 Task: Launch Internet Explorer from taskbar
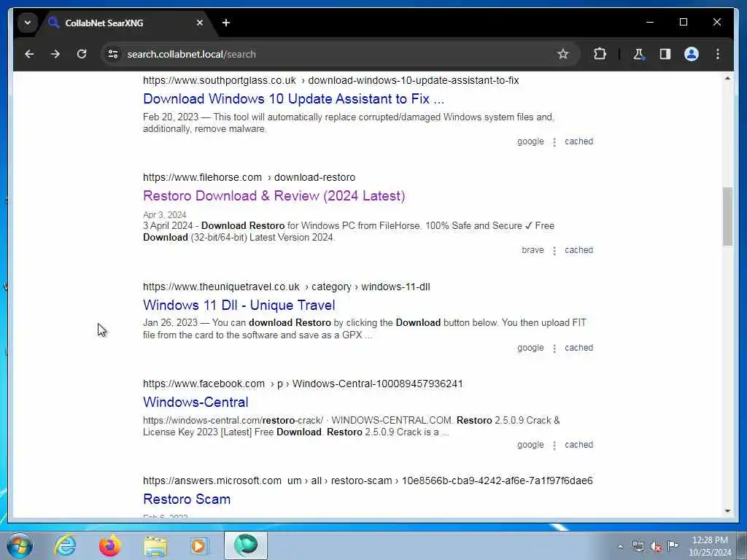point(65,545)
